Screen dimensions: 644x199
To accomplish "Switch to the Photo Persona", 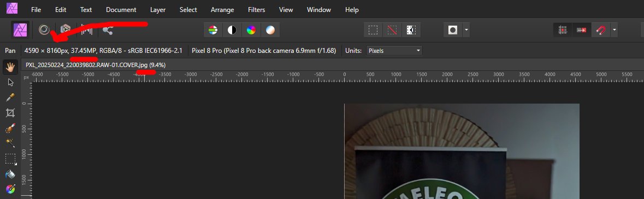I will click(x=20, y=30).
